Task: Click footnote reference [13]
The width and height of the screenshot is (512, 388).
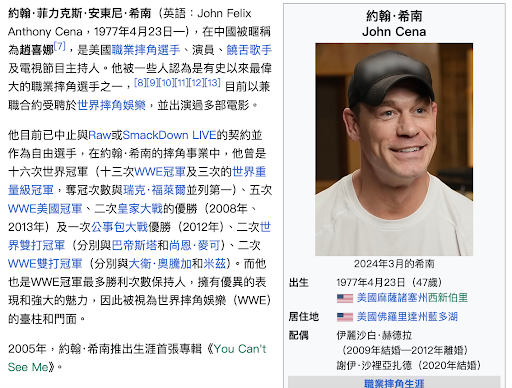Action: pyautogui.click(x=212, y=82)
